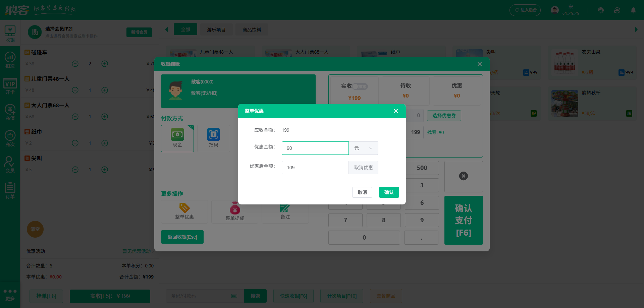Click 实收[F5]: ¥199 button

click(110, 296)
